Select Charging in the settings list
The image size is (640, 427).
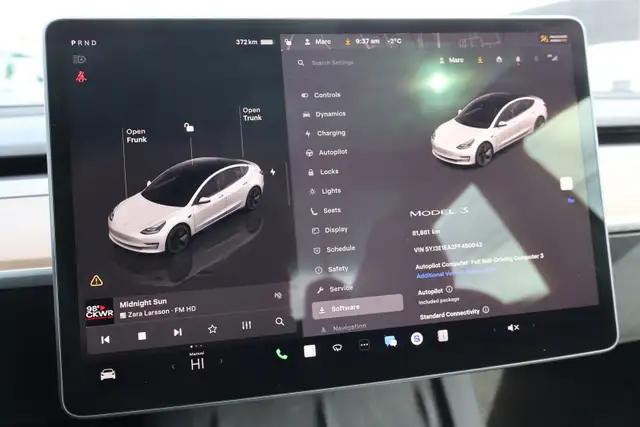[x=325, y=133]
